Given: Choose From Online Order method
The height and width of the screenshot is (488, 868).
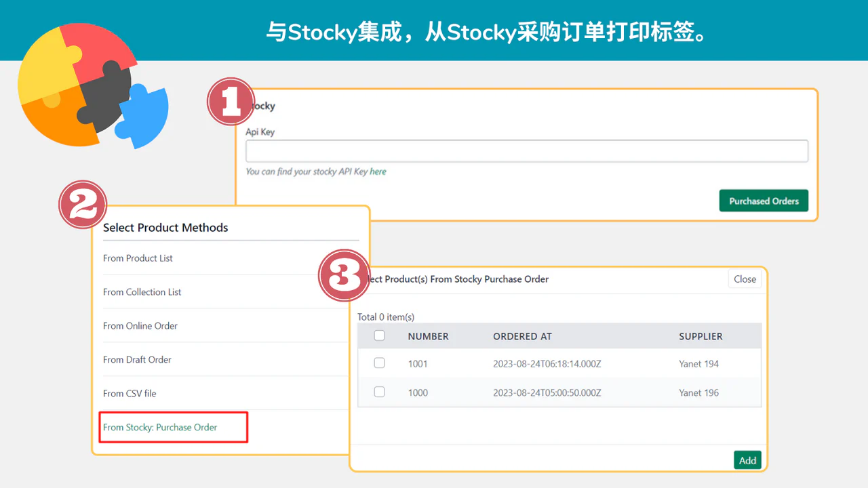Looking at the screenshot, I should coord(140,326).
